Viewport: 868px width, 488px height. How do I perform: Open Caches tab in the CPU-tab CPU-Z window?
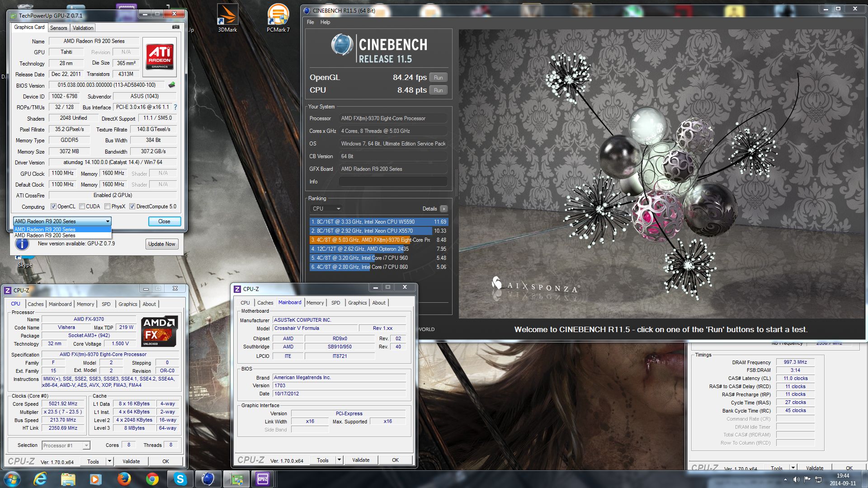(x=36, y=304)
